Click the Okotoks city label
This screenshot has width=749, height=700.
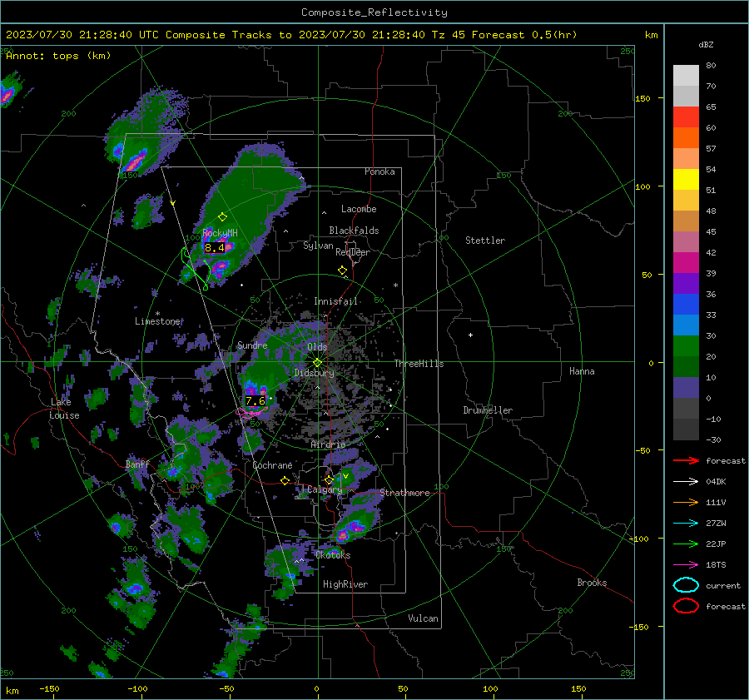pyautogui.click(x=333, y=555)
